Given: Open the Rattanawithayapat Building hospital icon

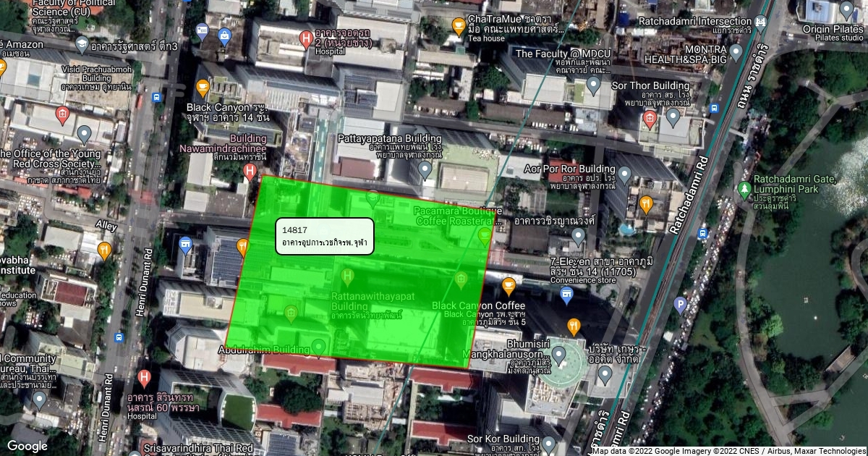Looking at the screenshot, I should click(x=348, y=276).
